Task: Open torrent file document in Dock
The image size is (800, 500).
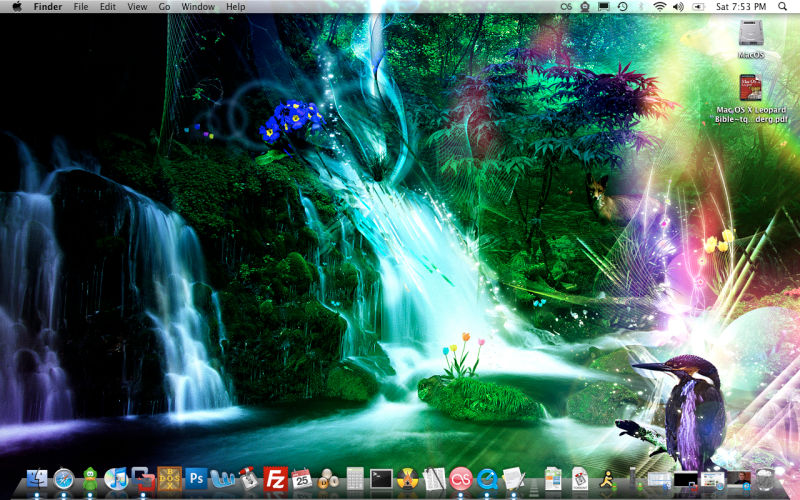Action: coord(580,479)
